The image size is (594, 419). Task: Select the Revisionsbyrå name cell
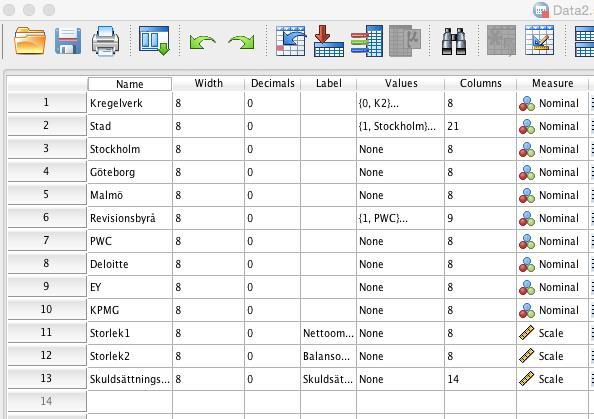130,218
